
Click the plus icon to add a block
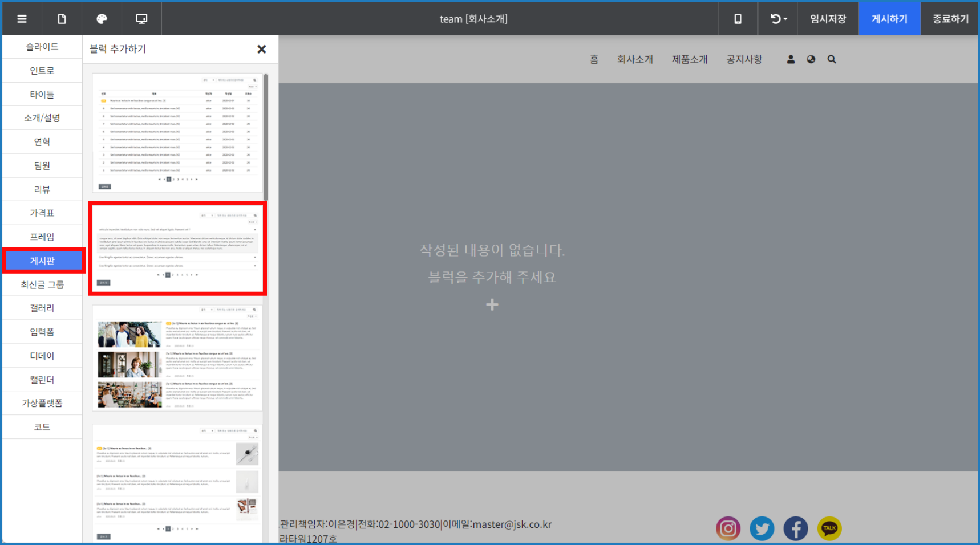coord(492,305)
